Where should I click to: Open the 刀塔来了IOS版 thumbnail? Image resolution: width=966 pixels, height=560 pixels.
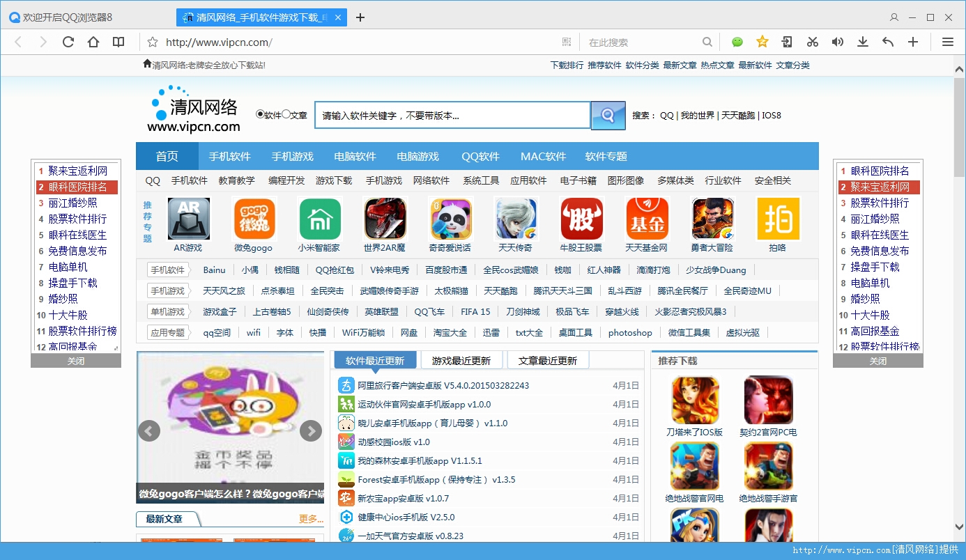(x=695, y=400)
